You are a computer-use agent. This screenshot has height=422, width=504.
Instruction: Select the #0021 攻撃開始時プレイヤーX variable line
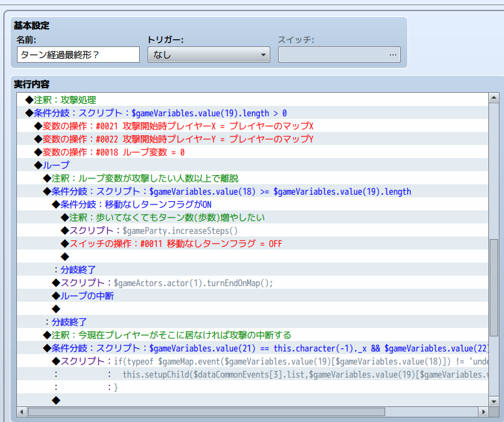click(x=177, y=126)
